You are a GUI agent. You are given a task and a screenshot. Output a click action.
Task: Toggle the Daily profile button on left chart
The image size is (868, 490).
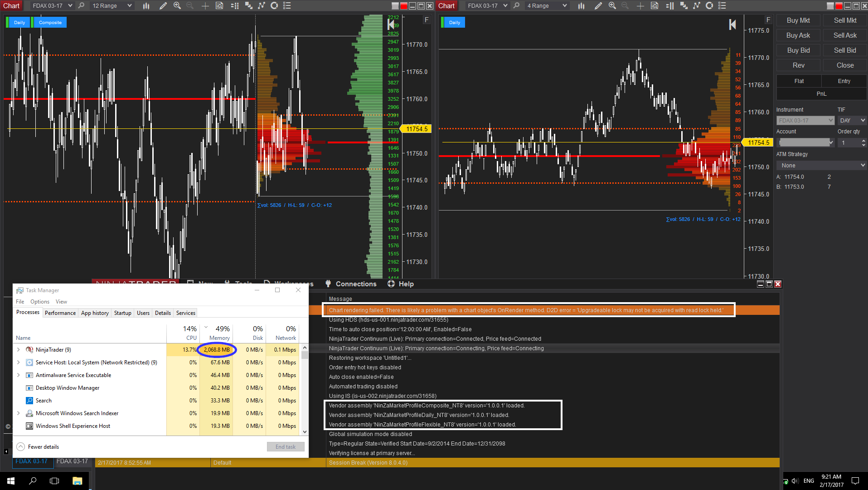pyautogui.click(x=19, y=22)
